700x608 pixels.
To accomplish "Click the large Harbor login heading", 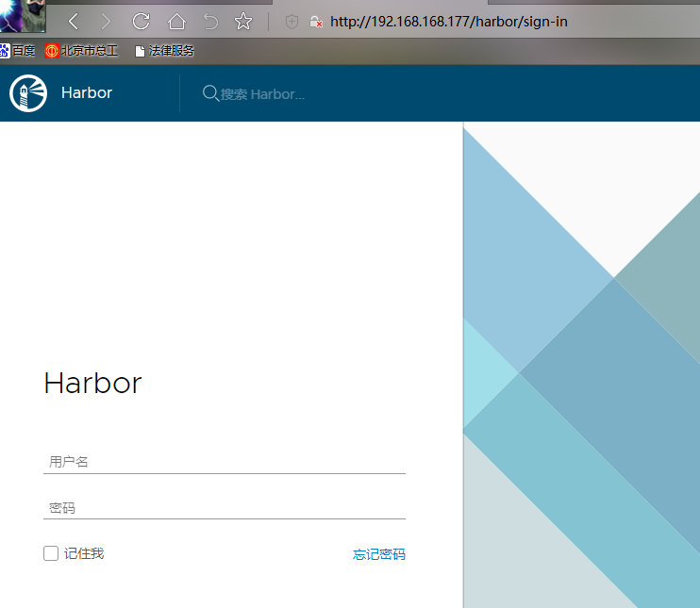I will 92,383.
